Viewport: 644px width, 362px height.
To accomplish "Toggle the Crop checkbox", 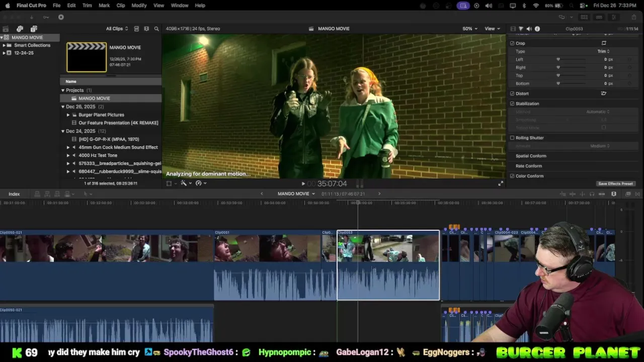I will click(x=512, y=43).
